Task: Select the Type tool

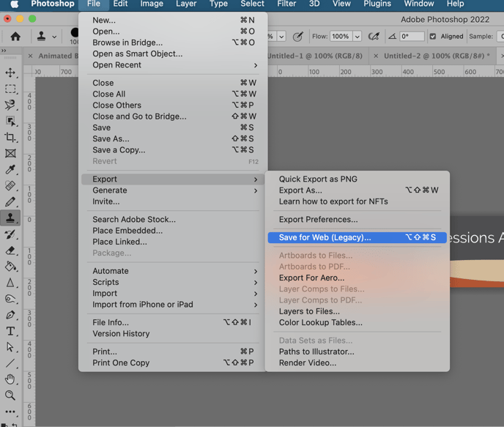Action: [x=10, y=331]
